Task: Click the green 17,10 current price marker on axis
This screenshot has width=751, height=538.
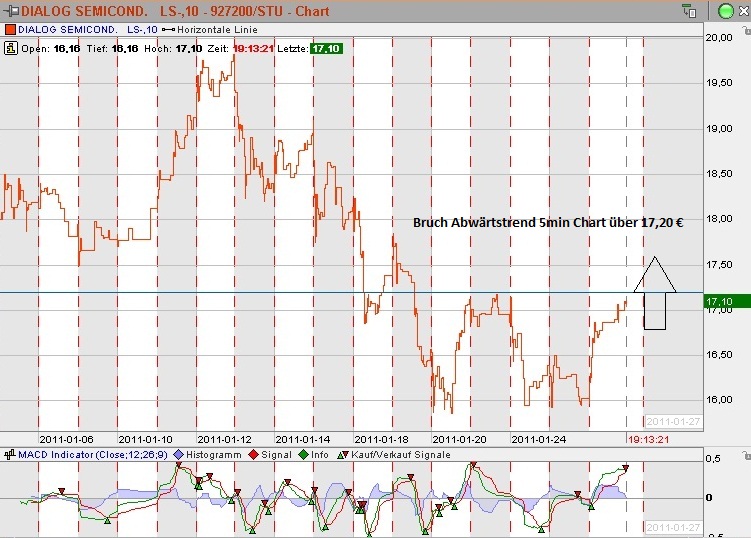Action: pyautogui.click(x=727, y=301)
